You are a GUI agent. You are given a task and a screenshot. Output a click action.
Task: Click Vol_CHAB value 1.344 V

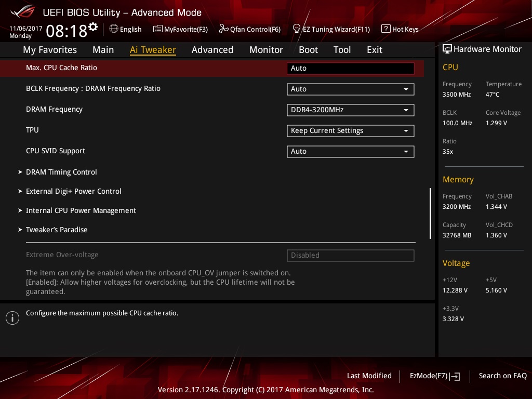496,207
